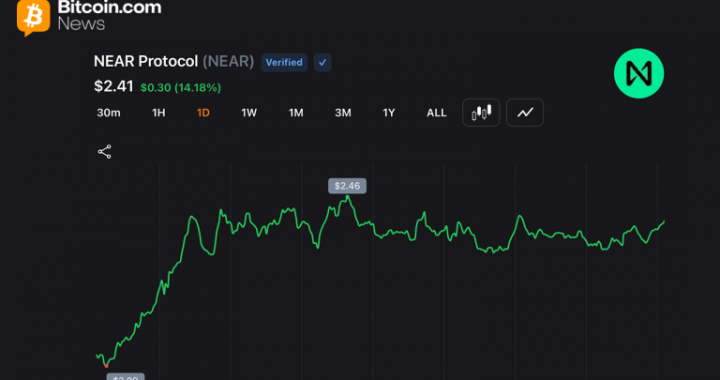The height and width of the screenshot is (380, 720).
Task: Click the Verified badge
Action: pyautogui.click(x=284, y=62)
